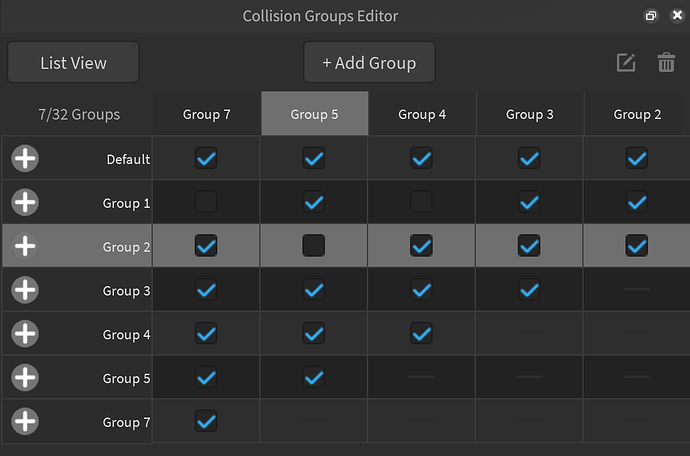Screen dimensions: 690x456
Task: Uncheck Group 7 row, Group 7 column
Action: (x=206, y=421)
